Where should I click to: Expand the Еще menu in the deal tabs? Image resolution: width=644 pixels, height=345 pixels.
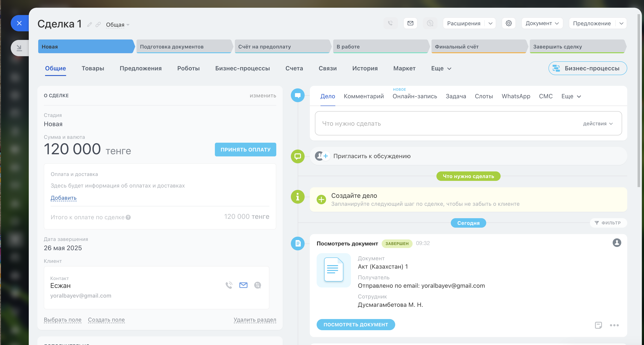(x=441, y=68)
